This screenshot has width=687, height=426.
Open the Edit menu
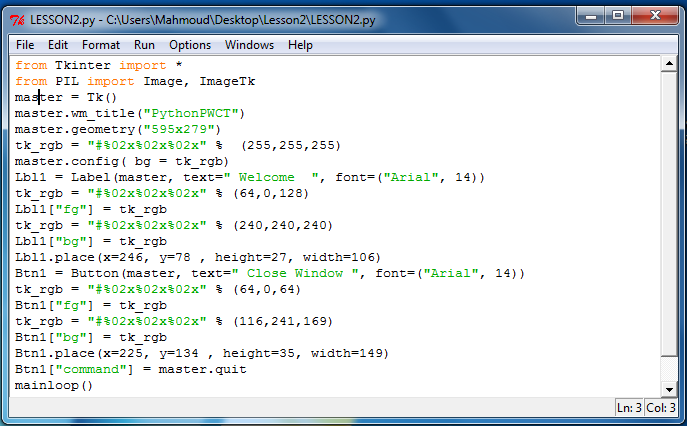[58, 45]
